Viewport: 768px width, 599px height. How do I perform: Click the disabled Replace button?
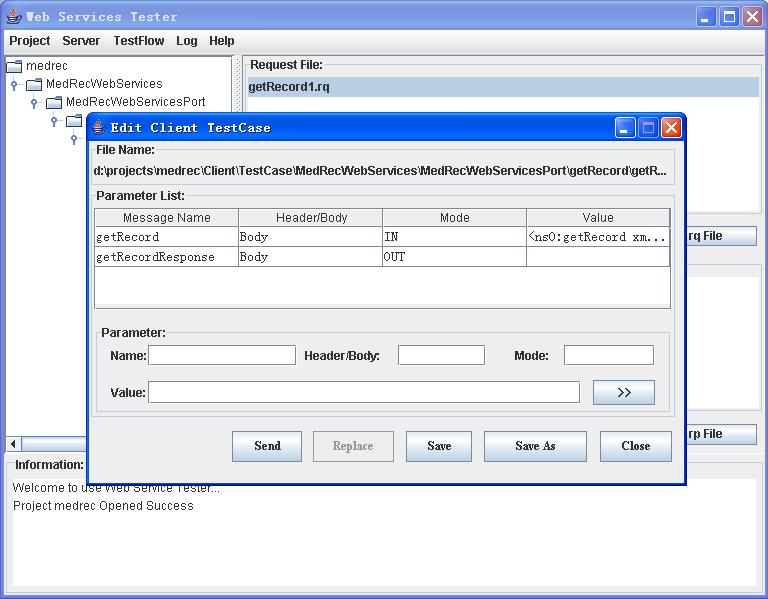pyautogui.click(x=353, y=446)
